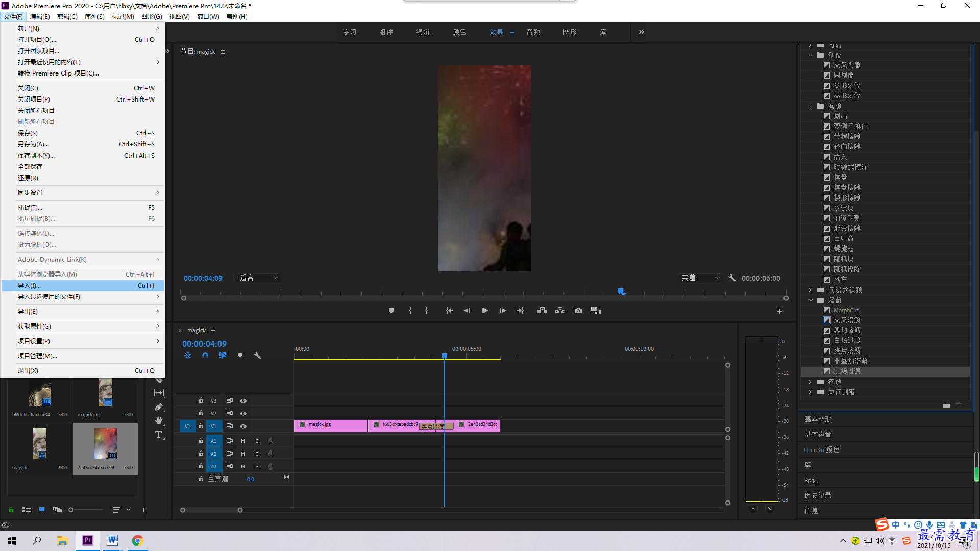Toggle V3 track output eye
The image size is (980, 551).
pyautogui.click(x=243, y=400)
